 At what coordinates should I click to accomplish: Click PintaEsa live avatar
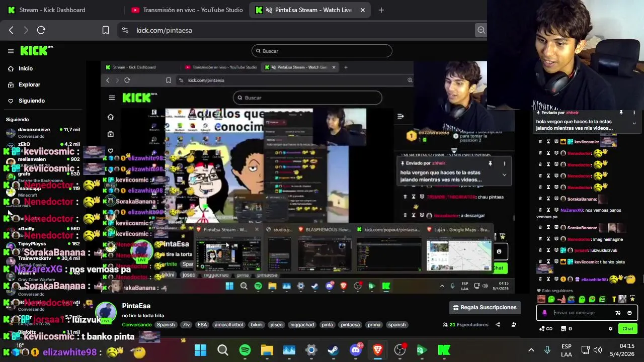106,313
